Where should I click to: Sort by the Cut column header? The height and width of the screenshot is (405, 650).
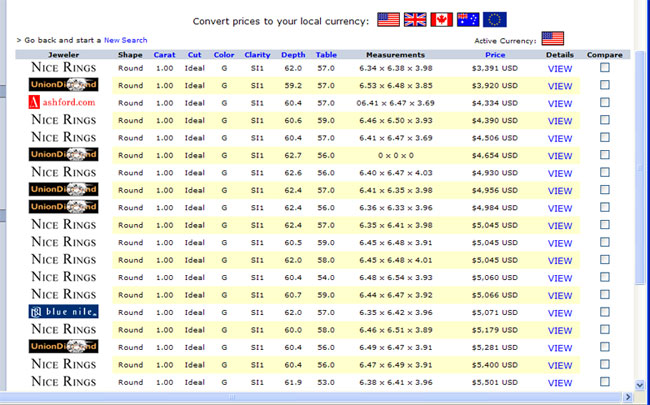[x=194, y=54]
